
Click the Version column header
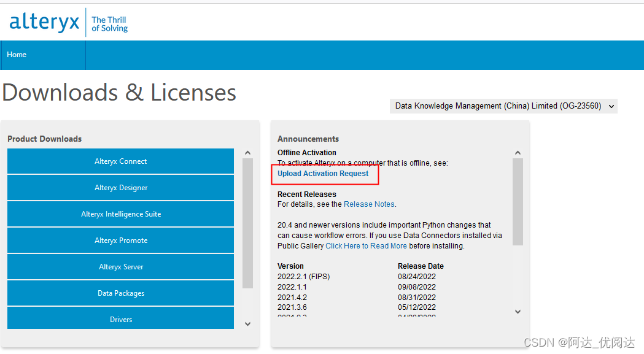(x=290, y=266)
